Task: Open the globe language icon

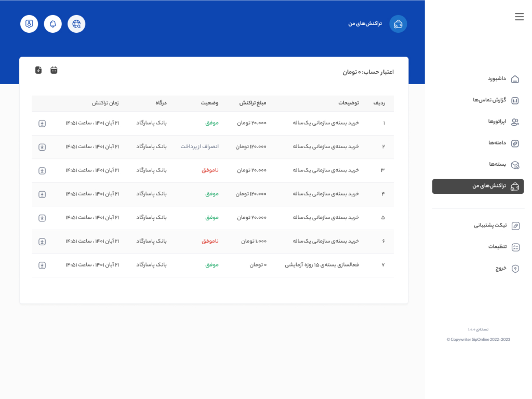Action: [76, 24]
